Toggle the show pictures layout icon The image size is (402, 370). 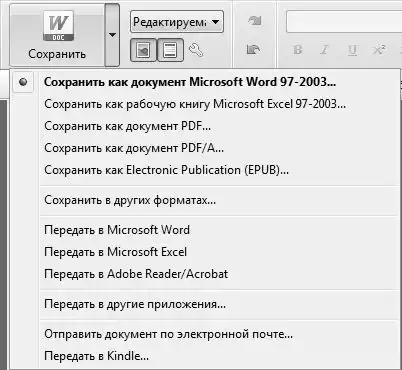coord(143,50)
